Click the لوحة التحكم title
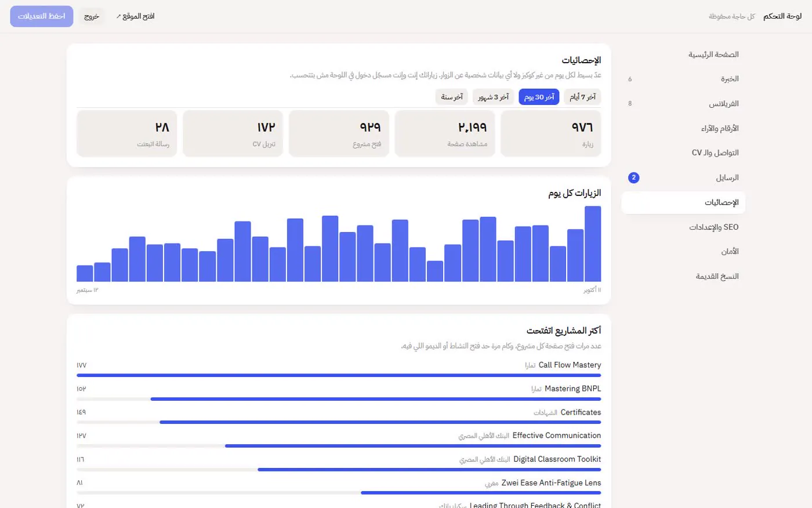 pos(782,16)
